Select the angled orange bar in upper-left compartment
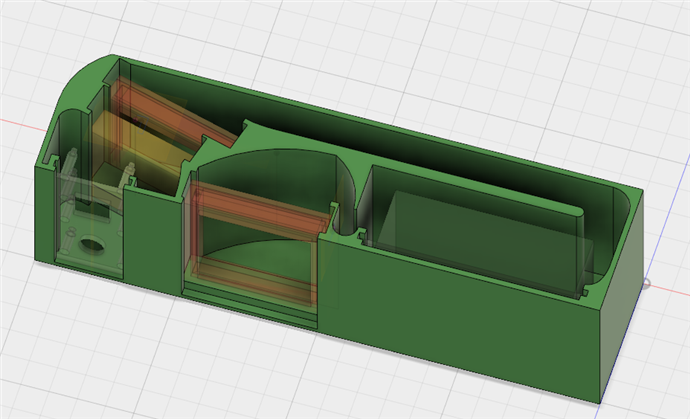This screenshot has height=419, width=690. [x=176, y=115]
